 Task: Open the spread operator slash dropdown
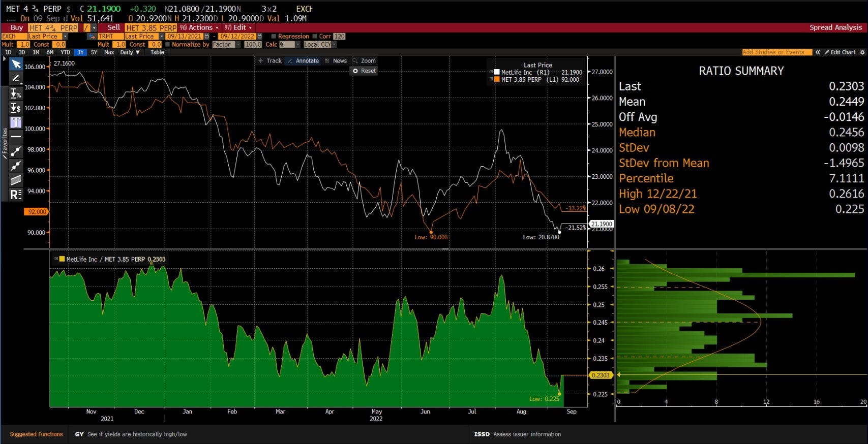(94, 28)
